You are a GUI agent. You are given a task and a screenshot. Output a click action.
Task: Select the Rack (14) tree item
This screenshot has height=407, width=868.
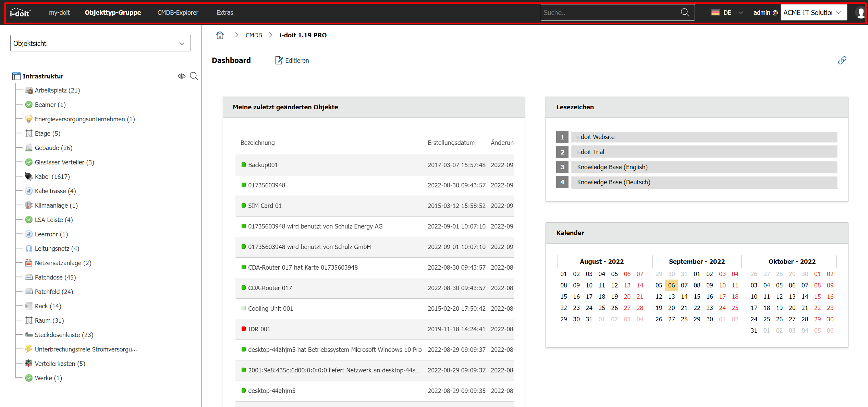coord(48,306)
